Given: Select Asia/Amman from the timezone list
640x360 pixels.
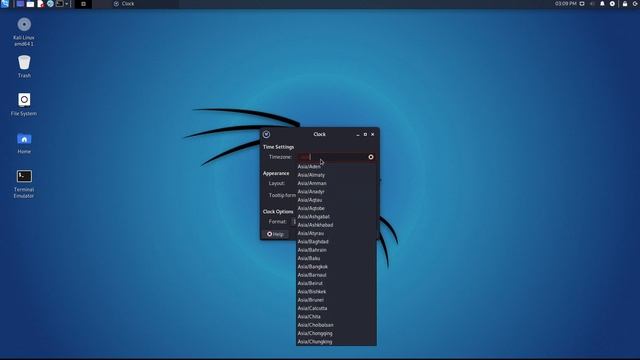Looking at the screenshot, I should click(x=336, y=184).
